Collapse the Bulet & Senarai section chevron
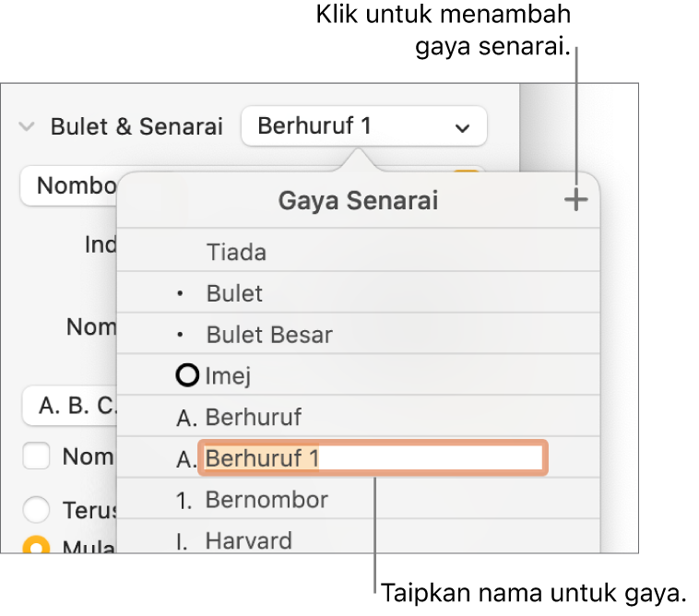This screenshot has height=616, width=699. coord(29,126)
